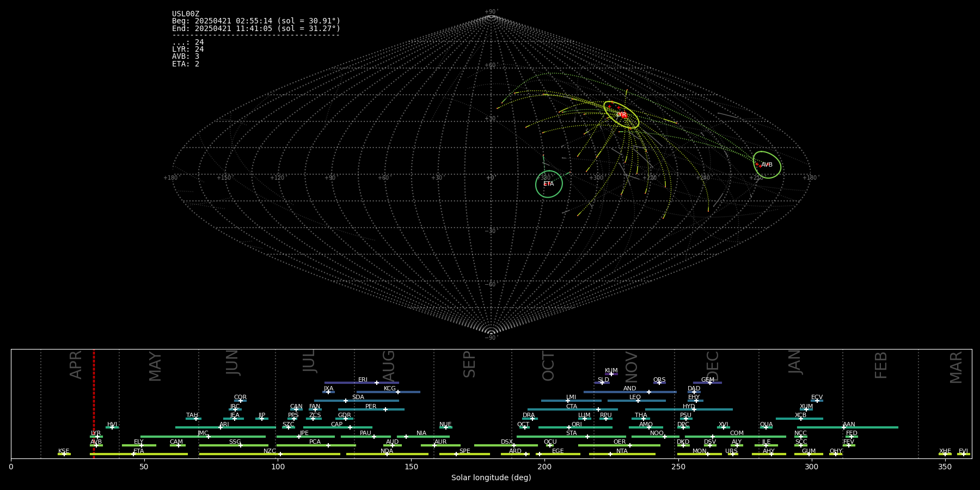Click the URS shower label in timeline
The width and height of the screenshot is (980, 490).
(731, 451)
